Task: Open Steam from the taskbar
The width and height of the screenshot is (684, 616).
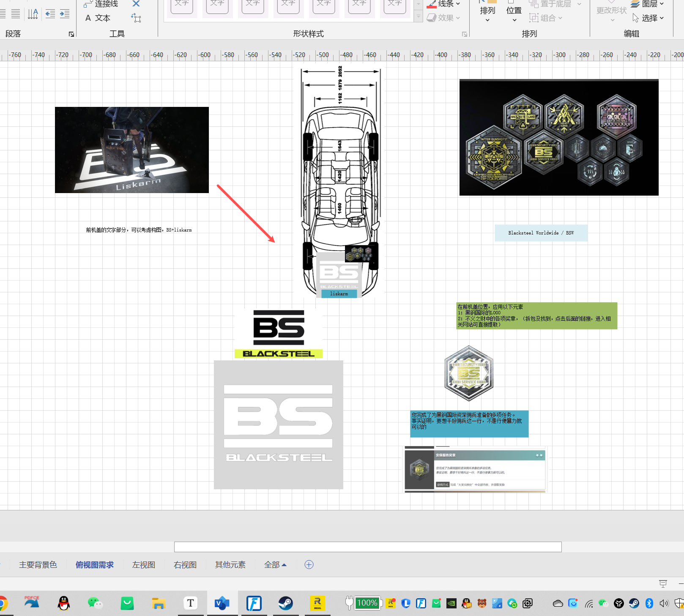Action: tap(286, 603)
